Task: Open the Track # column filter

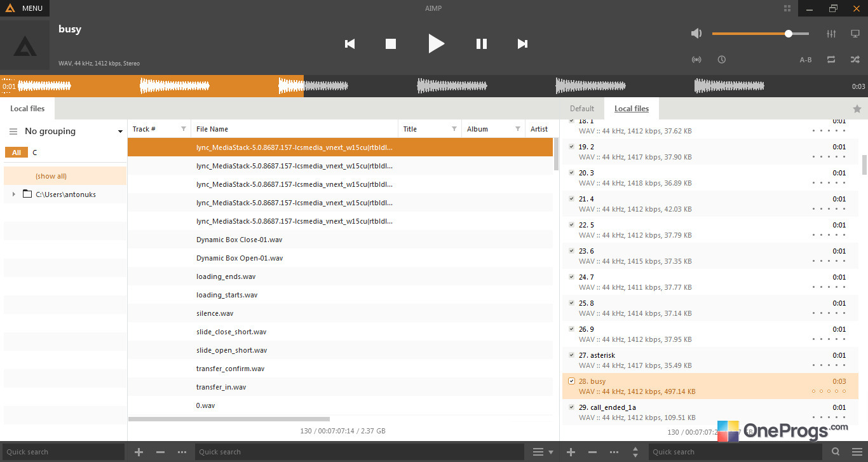Action: tap(184, 129)
